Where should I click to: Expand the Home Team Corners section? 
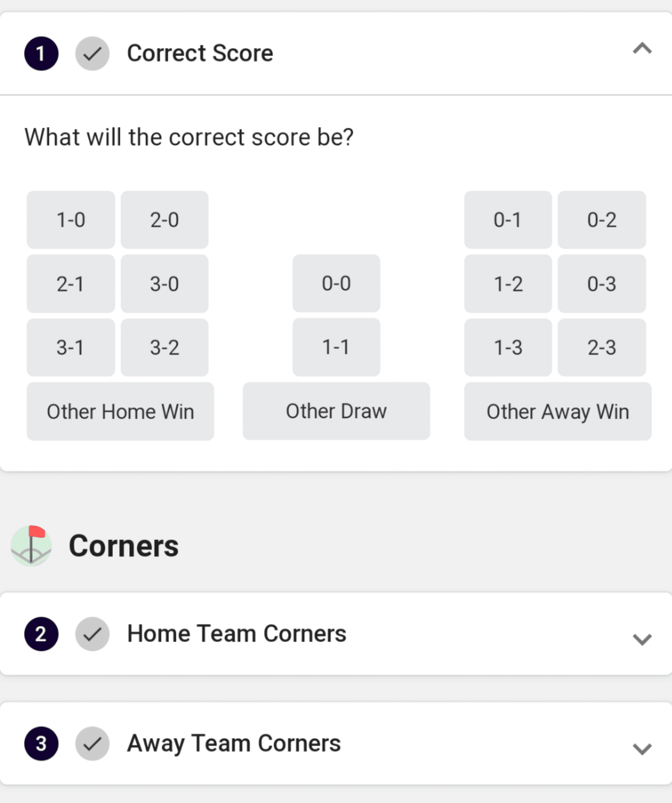click(642, 639)
